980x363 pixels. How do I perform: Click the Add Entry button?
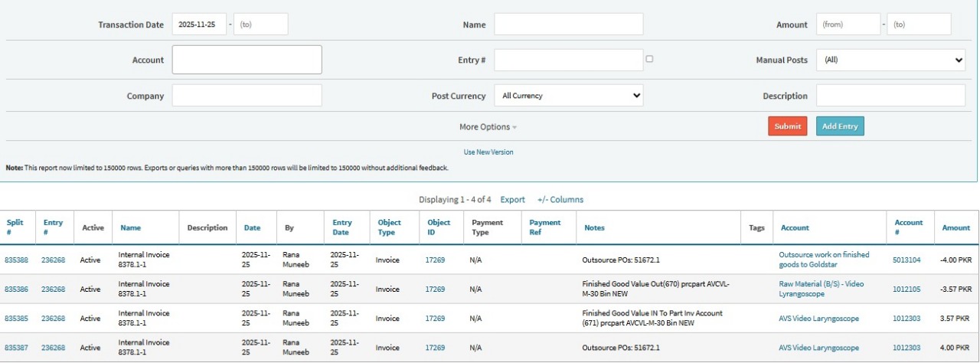[x=839, y=126]
